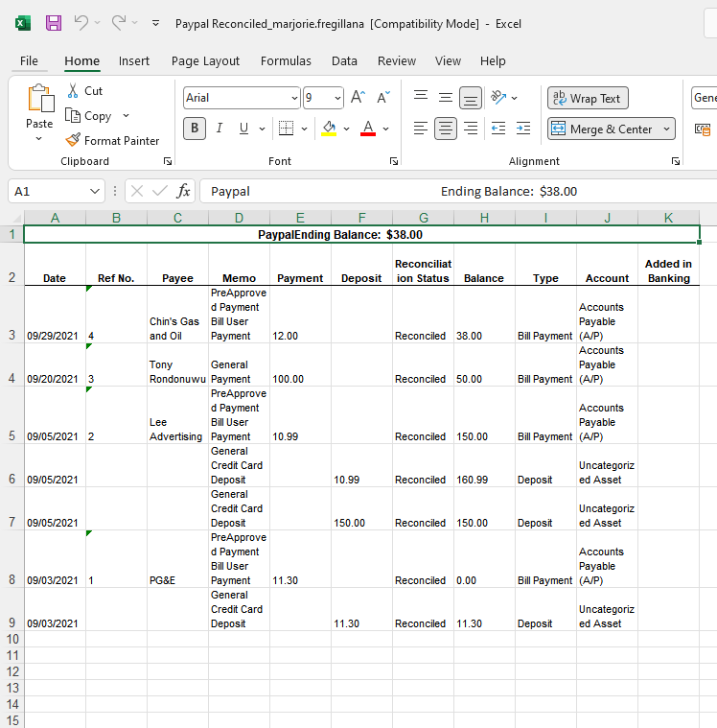Open Merge & Center dropdown arrow
This screenshot has width=717, height=728.
click(x=667, y=129)
